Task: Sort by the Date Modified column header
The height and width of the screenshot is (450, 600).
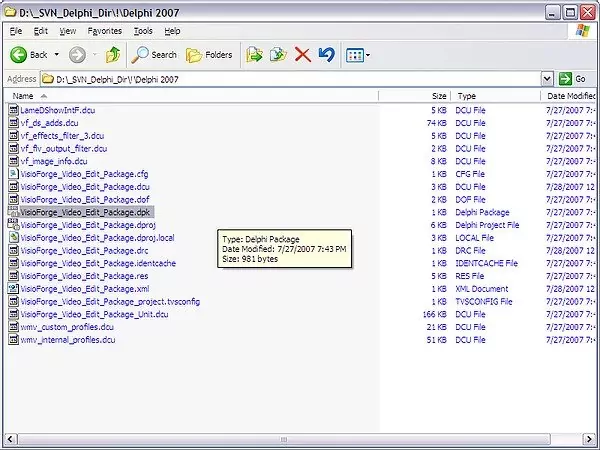Action: click(x=569, y=96)
